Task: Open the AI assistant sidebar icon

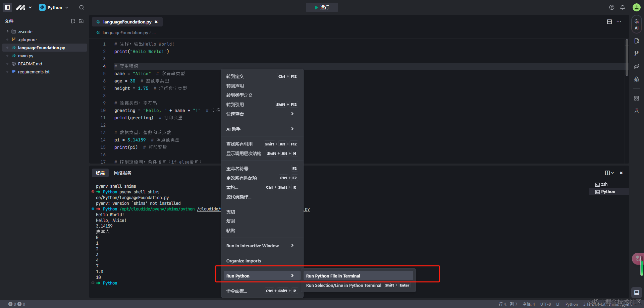Action: (x=636, y=24)
